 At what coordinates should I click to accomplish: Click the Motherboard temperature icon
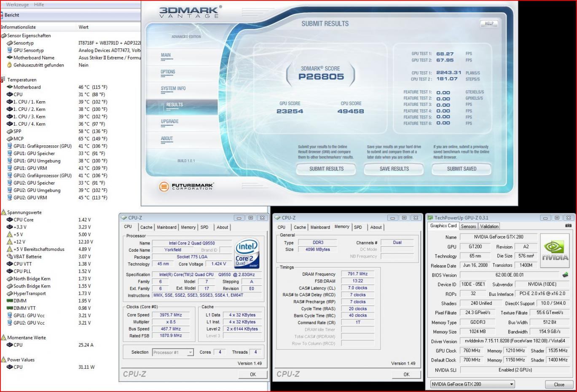tap(10, 87)
